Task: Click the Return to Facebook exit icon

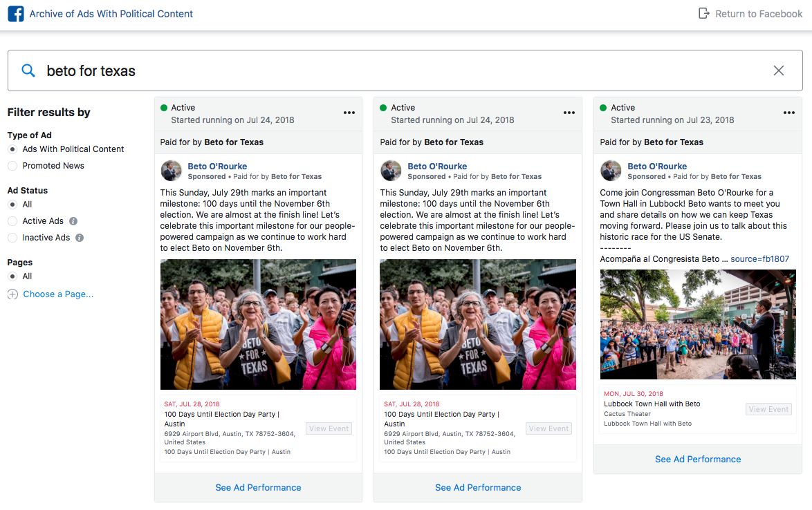Action: pos(704,13)
